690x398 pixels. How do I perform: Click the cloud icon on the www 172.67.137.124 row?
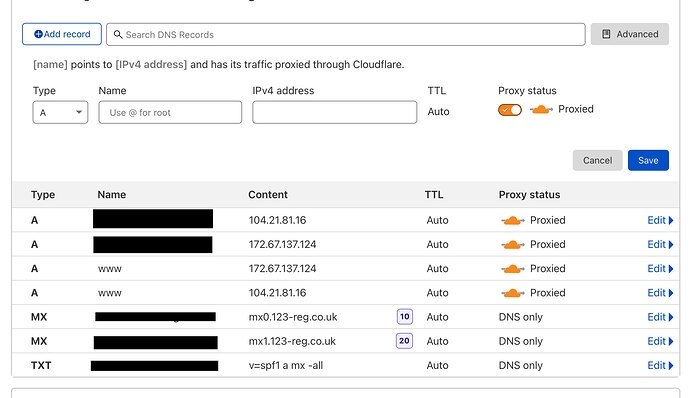513,269
